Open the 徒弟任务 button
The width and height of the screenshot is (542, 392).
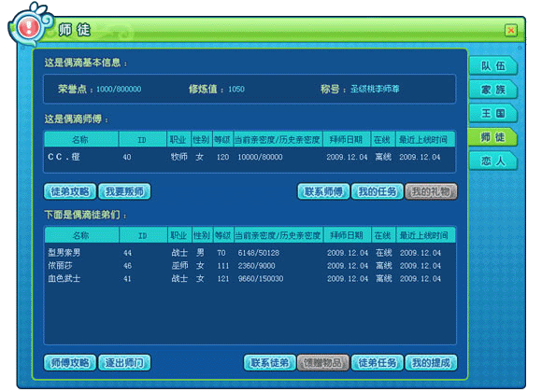tap(378, 363)
